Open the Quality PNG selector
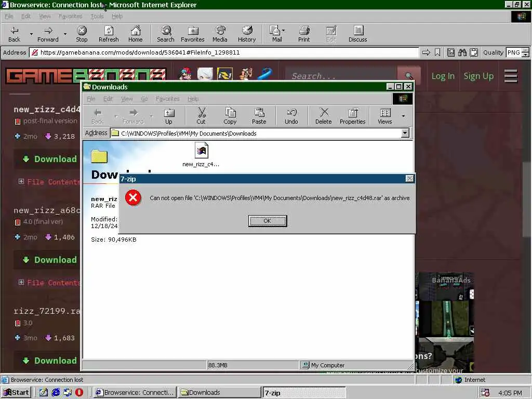The width and height of the screenshot is (532, 399). tap(517, 52)
